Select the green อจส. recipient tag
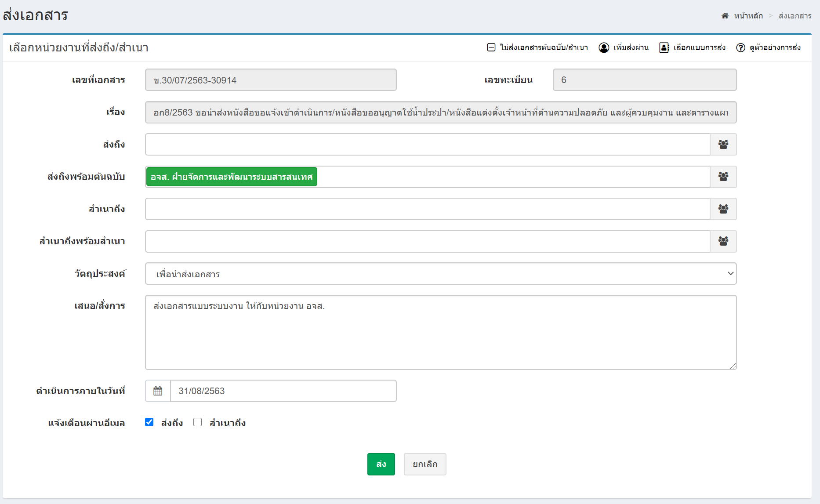The width and height of the screenshot is (820, 504). point(232,177)
